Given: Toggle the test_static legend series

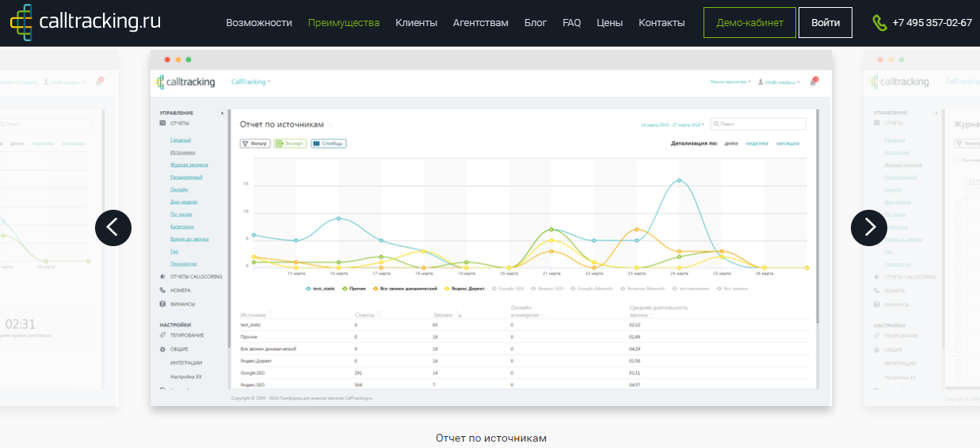Looking at the screenshot, I should (x=322, y=289).
